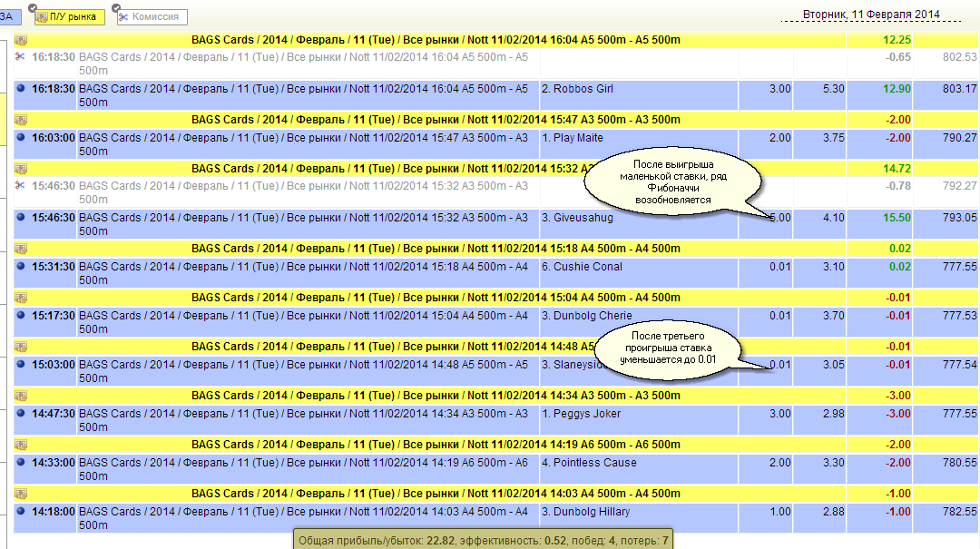Click market icon of Nott 15:18 A4 header

coord(21,249)
